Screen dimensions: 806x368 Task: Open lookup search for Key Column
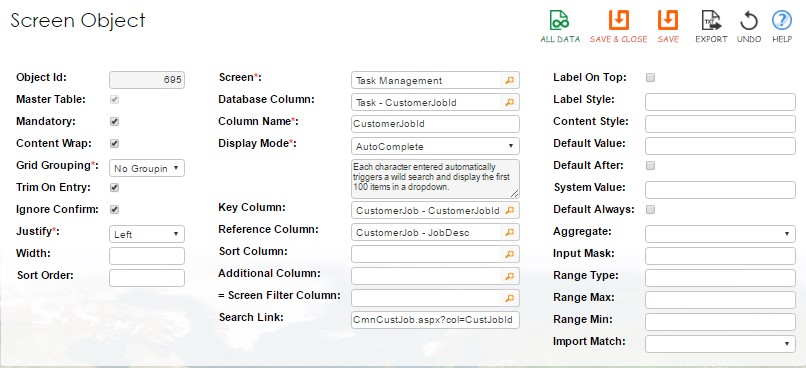(x=509, y=210)
